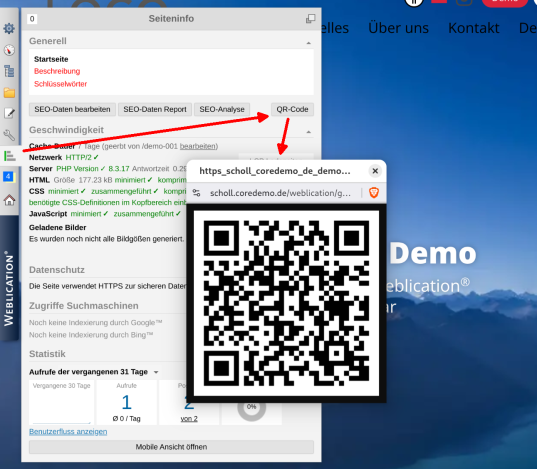Click the QR code image
Screen dimensions: 537x469
286,303
